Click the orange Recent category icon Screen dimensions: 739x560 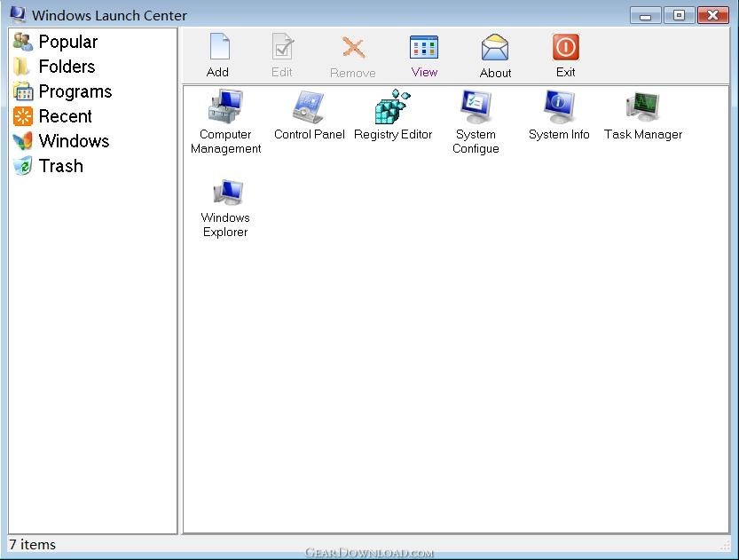(23, 116)
